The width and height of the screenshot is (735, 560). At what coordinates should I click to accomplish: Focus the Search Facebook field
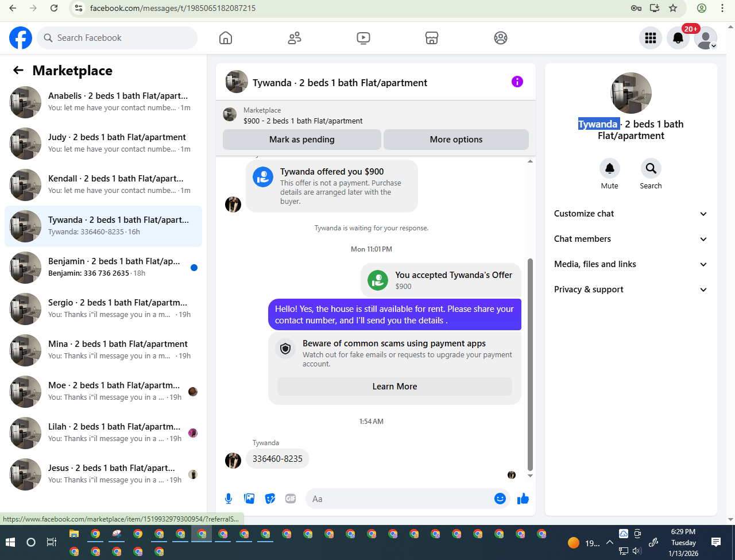pos(117,38)
